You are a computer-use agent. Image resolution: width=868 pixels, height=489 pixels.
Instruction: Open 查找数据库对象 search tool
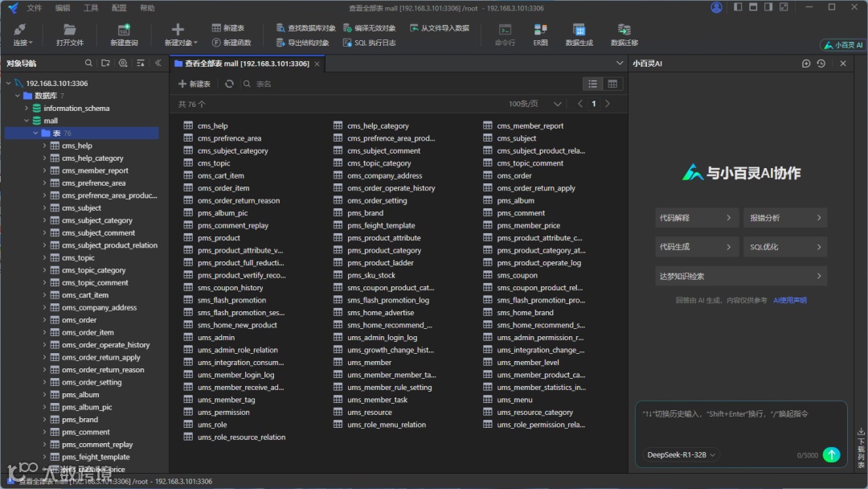click(305, 28)
